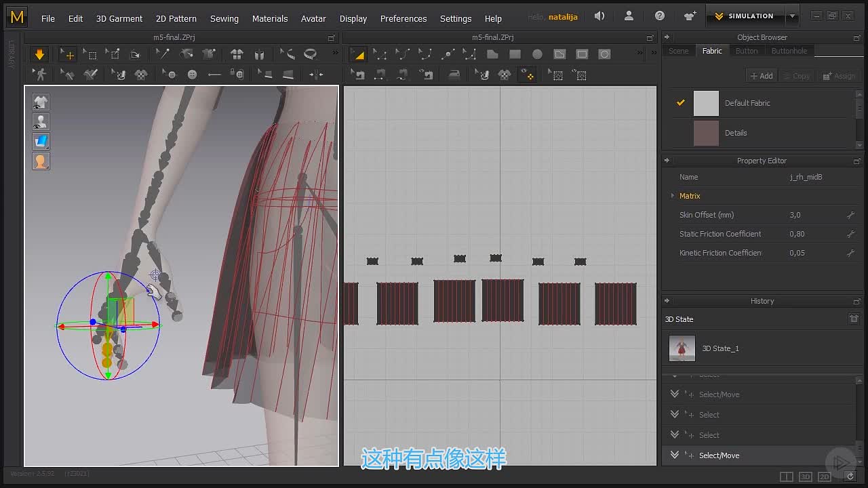Select the Add Point tool in 2D toolbar
This screenshot has width=868, height=488.
pos(447,54)
